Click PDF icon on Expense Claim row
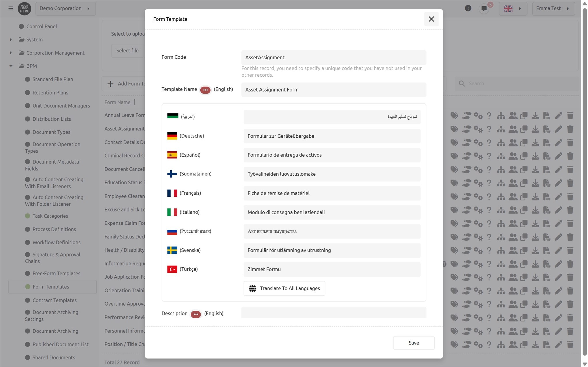This screenshot has width=588, height=367. point(547,224)
